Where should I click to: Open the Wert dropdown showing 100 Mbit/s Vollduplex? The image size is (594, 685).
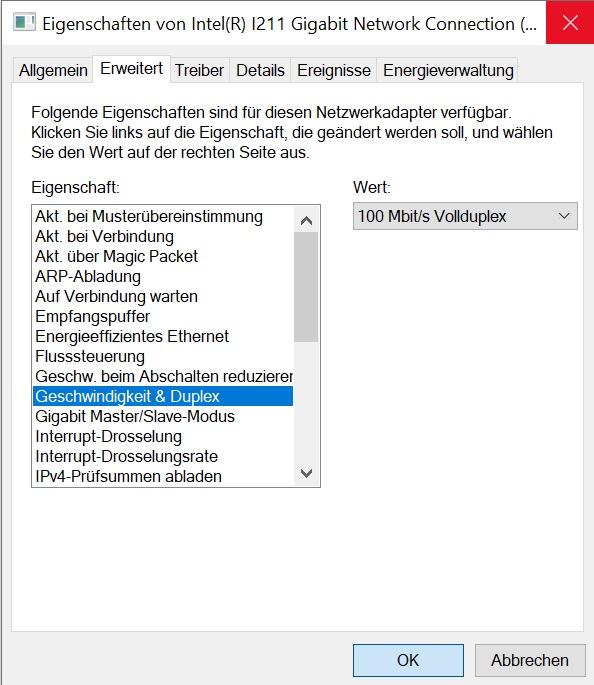point(465,216)
